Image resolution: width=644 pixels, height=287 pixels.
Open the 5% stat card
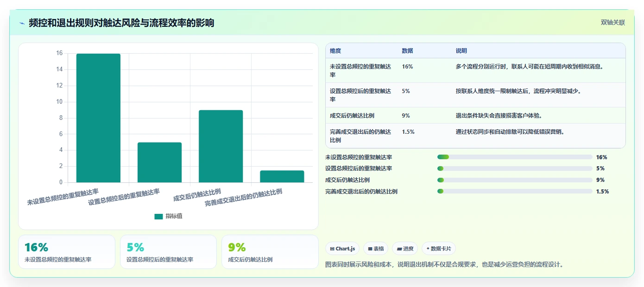click(168, 252)
